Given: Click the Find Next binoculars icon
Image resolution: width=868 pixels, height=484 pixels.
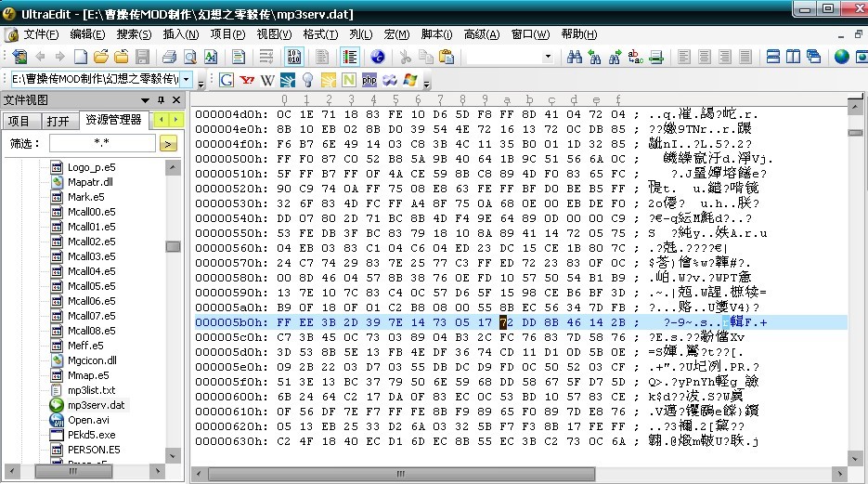Looking at the screenshot, I should coord(615,57).
